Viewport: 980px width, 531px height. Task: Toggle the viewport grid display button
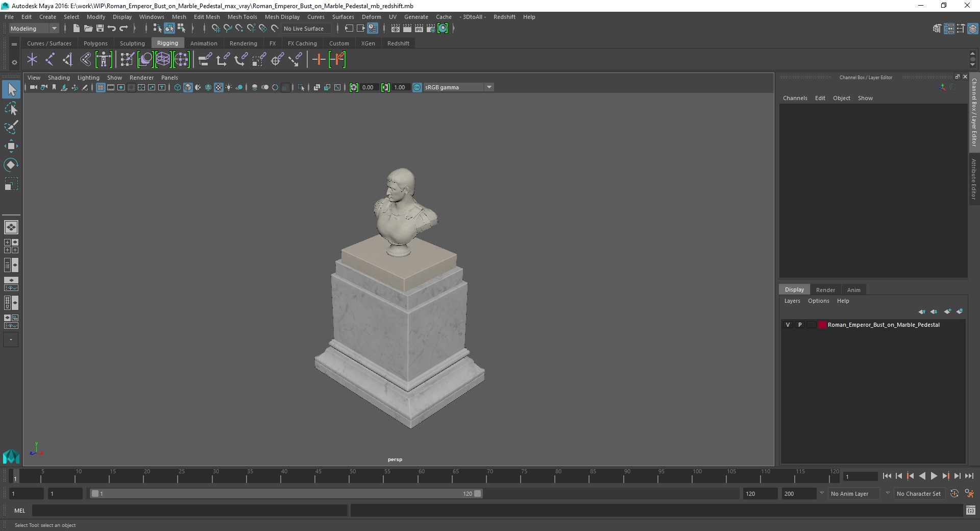[x=101, y=87]
